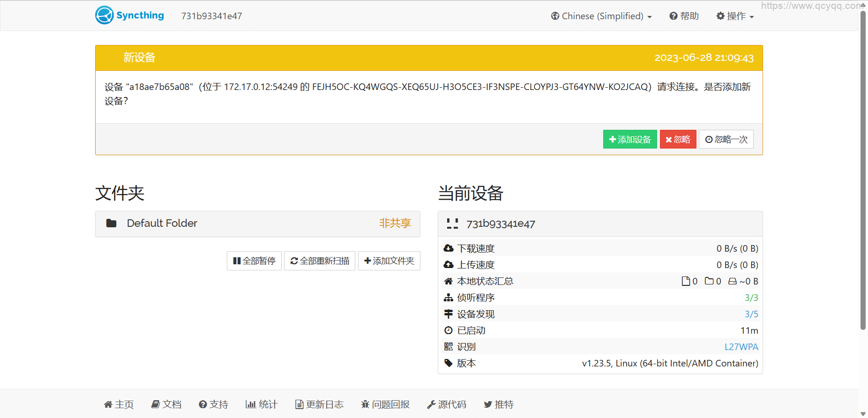This screenshot has height=418, width=868.
Task: Open the L27WPA device ID link
Action: click(741, 347)
